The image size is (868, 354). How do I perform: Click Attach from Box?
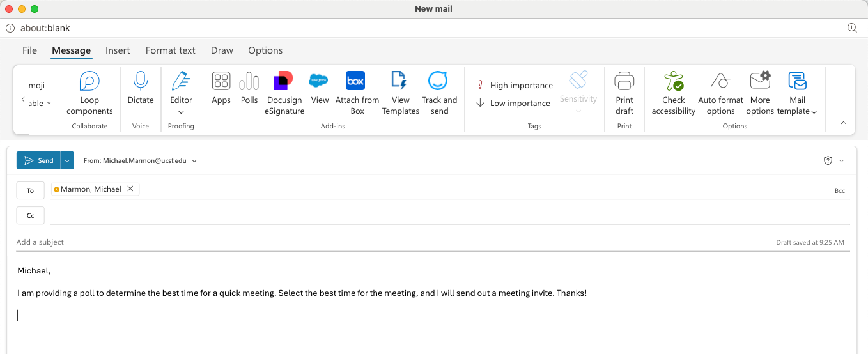pyautogui.click(x=357, y=93)
